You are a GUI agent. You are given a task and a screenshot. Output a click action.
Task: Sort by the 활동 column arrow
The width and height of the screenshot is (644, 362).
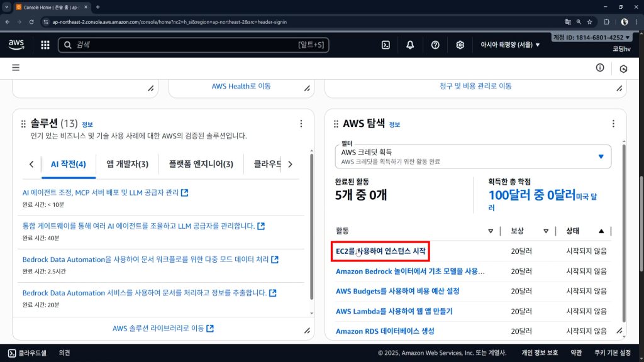pos(491,231)
